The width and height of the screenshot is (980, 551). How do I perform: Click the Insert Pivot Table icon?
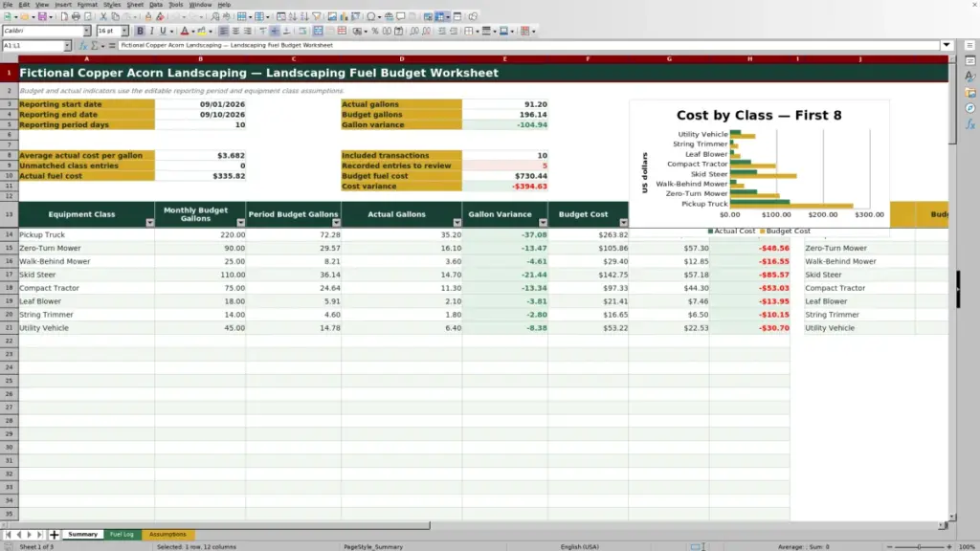pos(356,17)
